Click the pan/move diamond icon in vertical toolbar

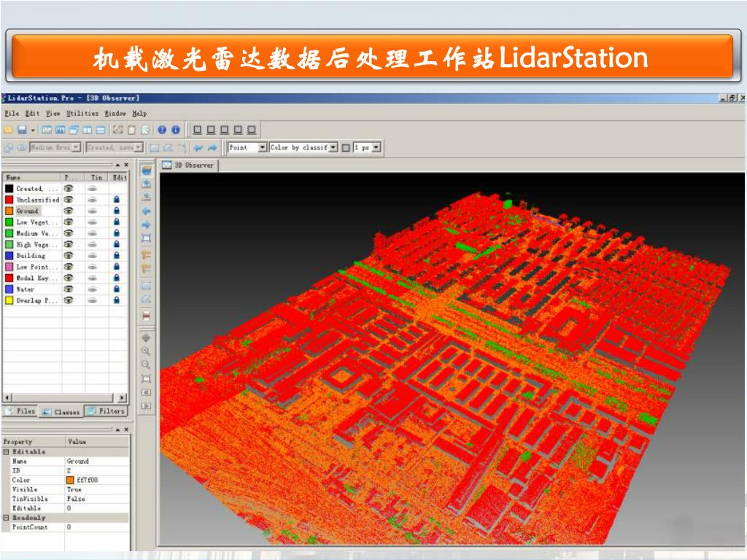click(146, 338)
